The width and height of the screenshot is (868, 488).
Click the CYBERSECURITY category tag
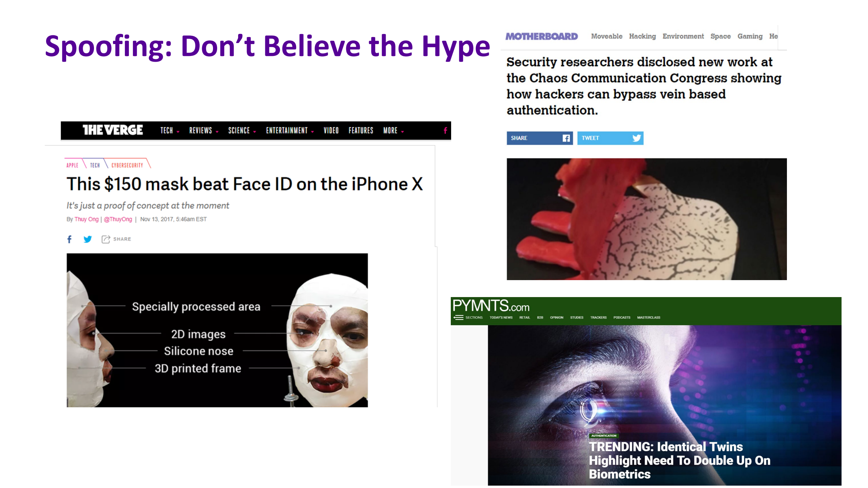(x=127, y=165)
